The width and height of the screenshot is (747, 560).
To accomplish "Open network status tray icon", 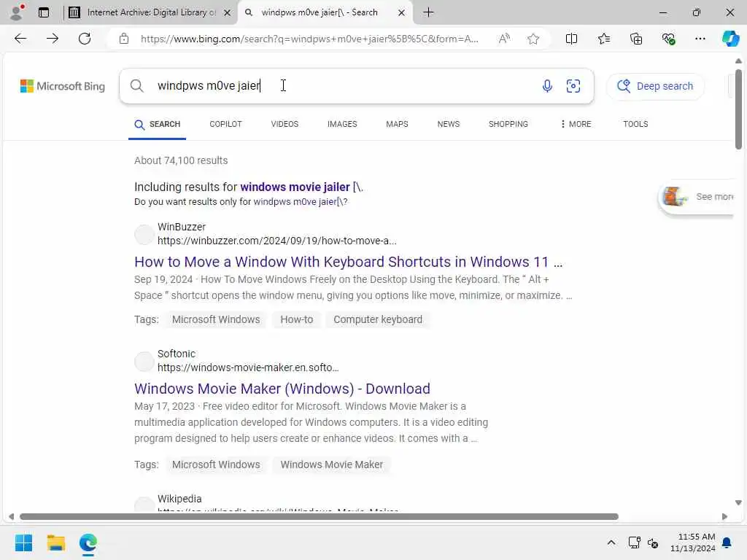I will point(634,542).
